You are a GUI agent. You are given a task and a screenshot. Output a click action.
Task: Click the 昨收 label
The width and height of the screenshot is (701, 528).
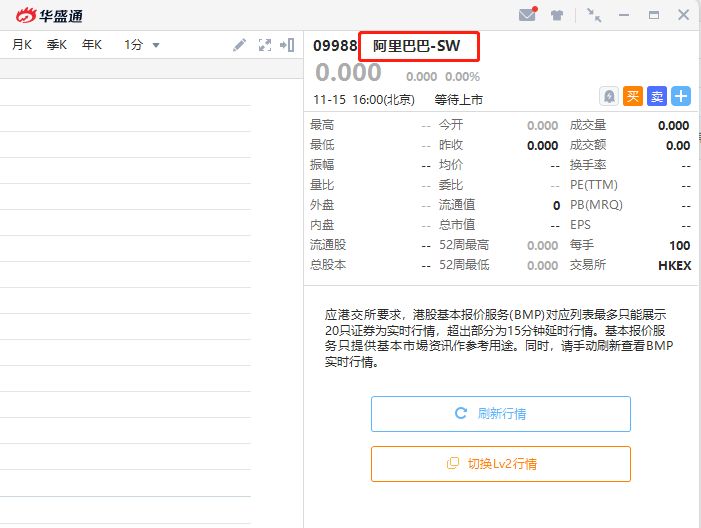pyautogui.click(x=451, y=145)
